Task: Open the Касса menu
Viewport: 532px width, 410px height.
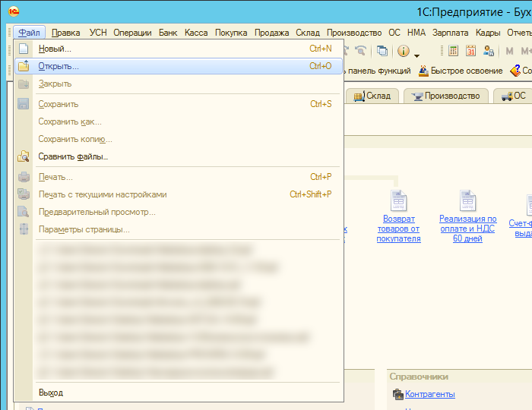Action: (x=196, y=33)
